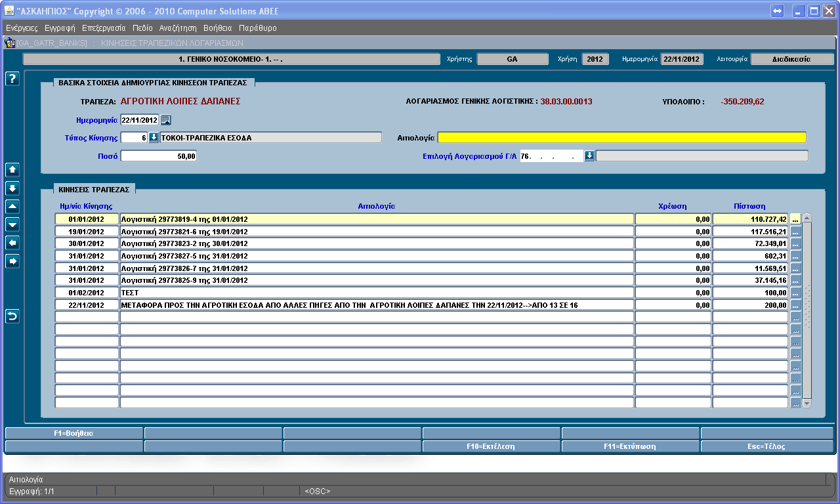Select the Πίστωση cell 200,00
The width and height of the screenshot is (840, 504).
[x=750, y=304]
